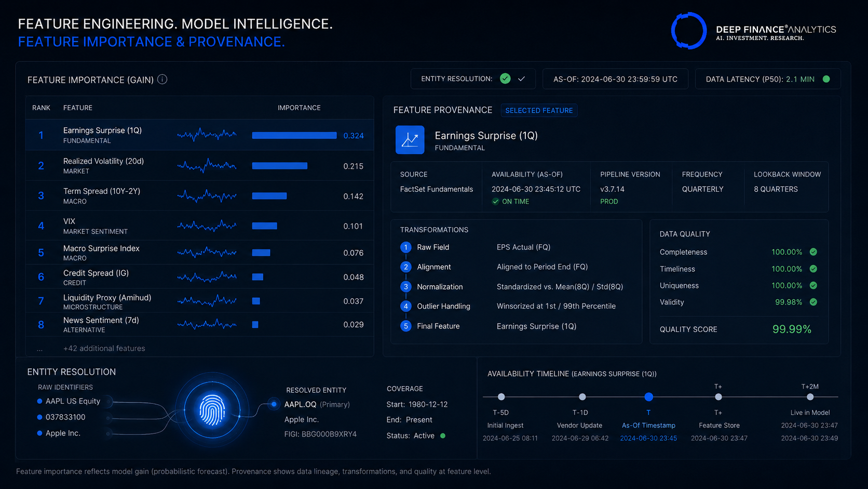Click the Validity green check icon
The height and width of the screenshot is (489, 868).
(813, 302)
